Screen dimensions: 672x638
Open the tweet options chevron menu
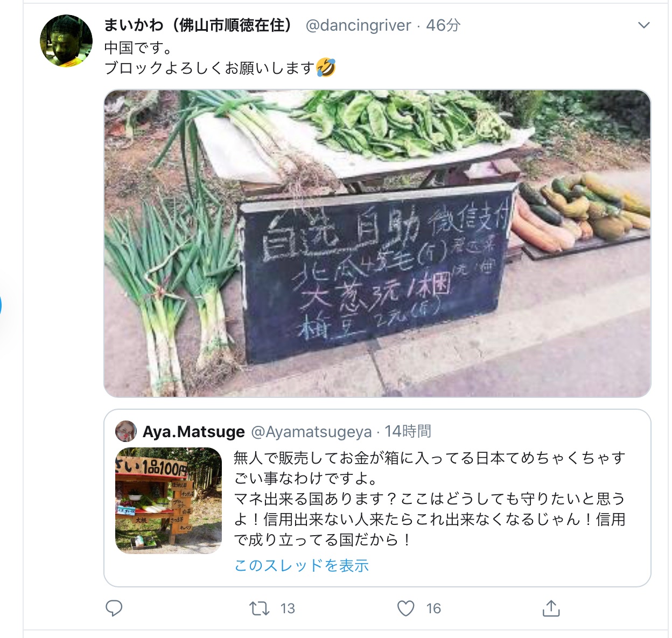(643, 25)
